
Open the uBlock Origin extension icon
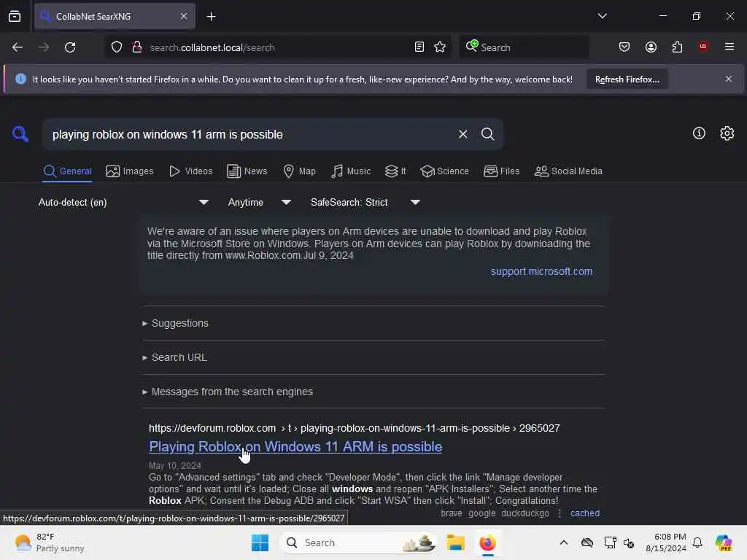(x=703, y=47)
